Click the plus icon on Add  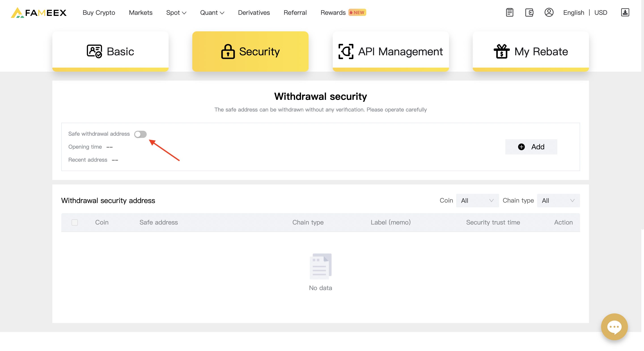(x=521, y=147)
